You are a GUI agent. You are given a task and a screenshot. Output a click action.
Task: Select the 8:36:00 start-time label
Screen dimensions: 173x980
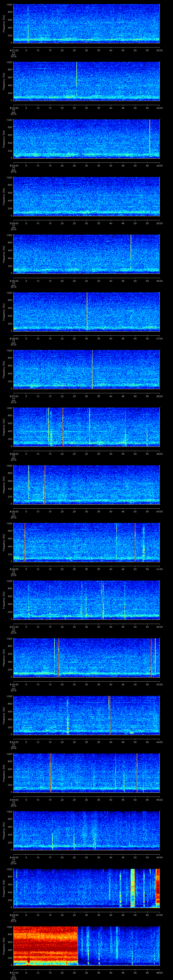[x=14, y=339]
